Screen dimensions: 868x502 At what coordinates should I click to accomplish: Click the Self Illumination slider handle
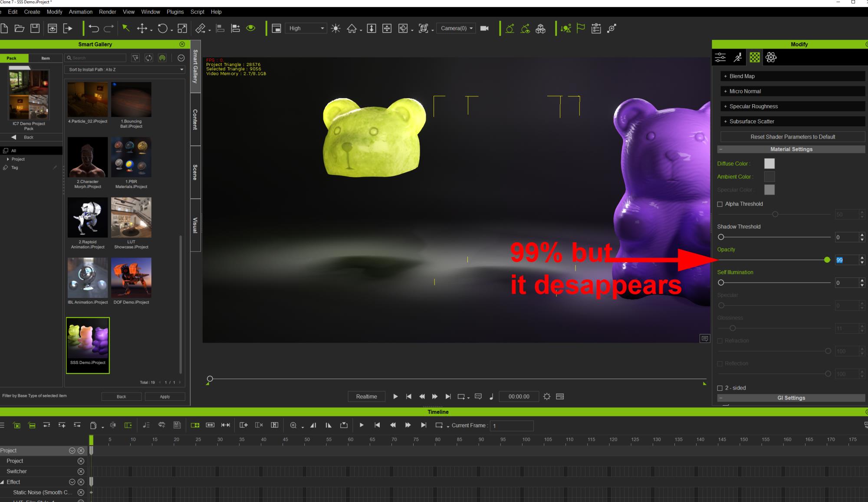(x=721, y=283)
